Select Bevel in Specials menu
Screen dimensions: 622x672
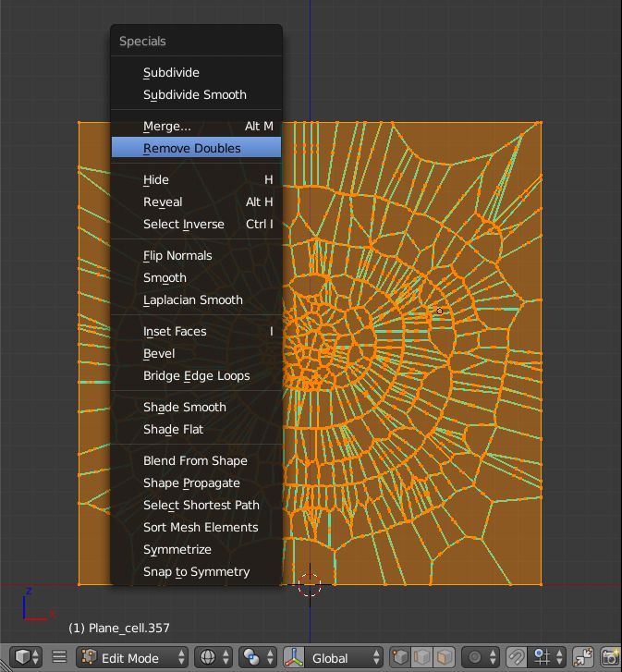pyautogui.click(x=196, y=354)
